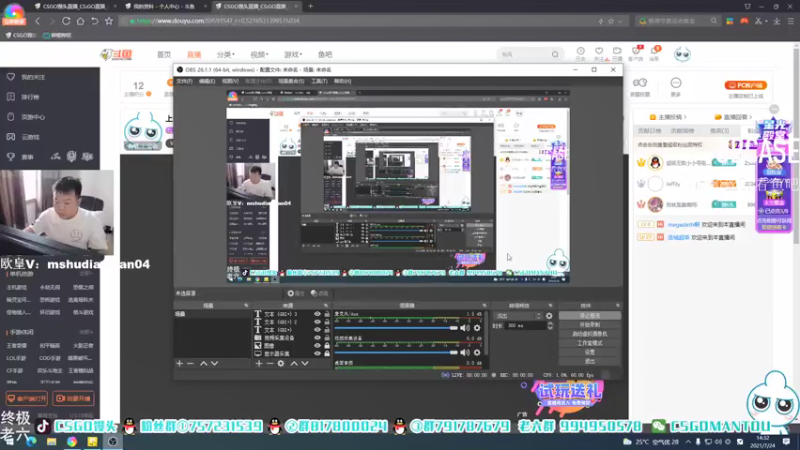Move scene down with arrow icon
Image resolution: width=800 pixels, height=450 pixels.
click(x=214, y=363)
